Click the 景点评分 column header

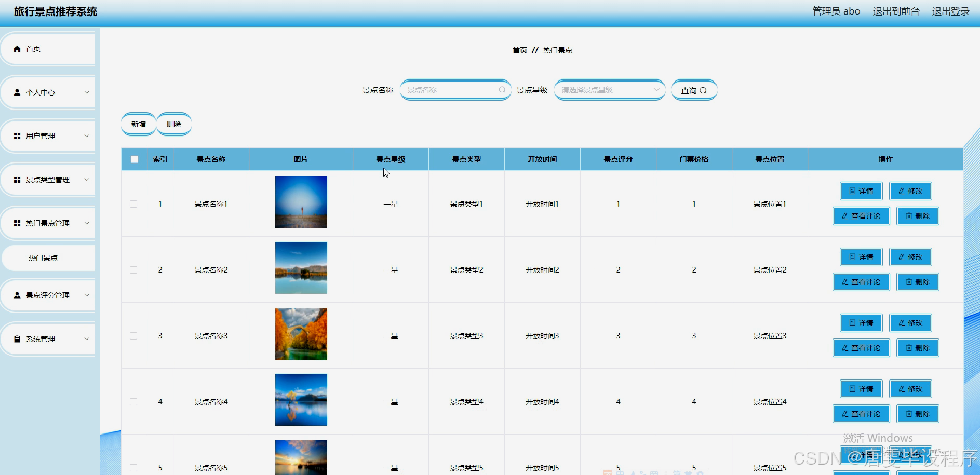point(618,159)
